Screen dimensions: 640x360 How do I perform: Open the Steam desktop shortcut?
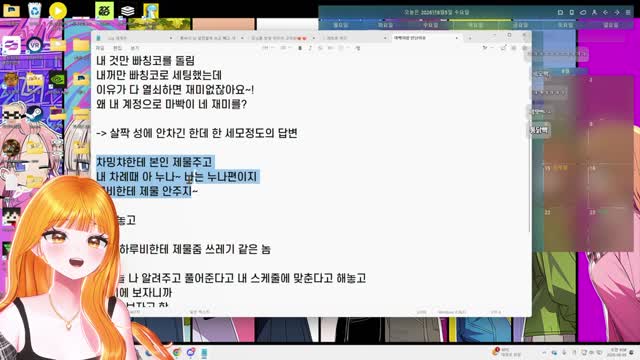tap(34, 113)
